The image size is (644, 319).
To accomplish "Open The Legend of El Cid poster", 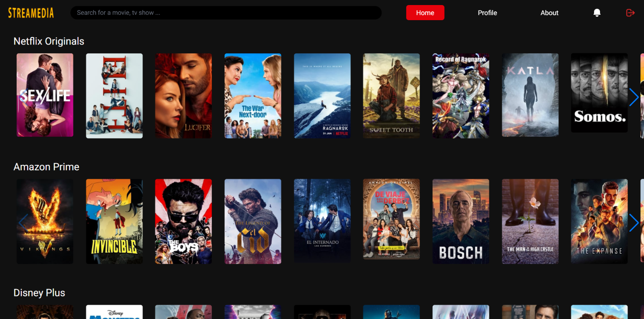I will [x=253, y=221].
